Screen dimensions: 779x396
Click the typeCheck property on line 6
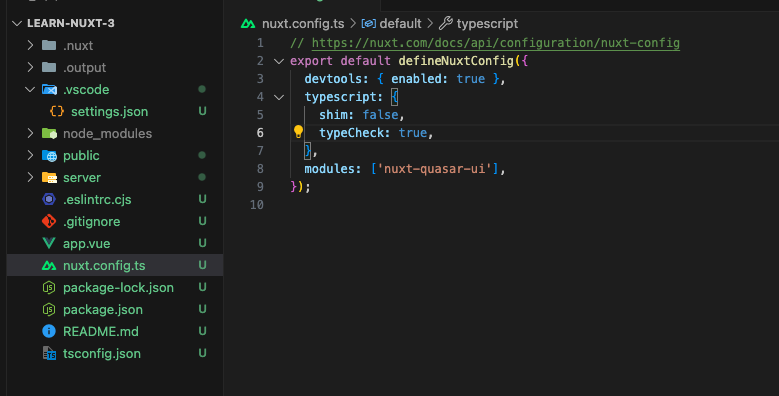click(x=351, y=133)
